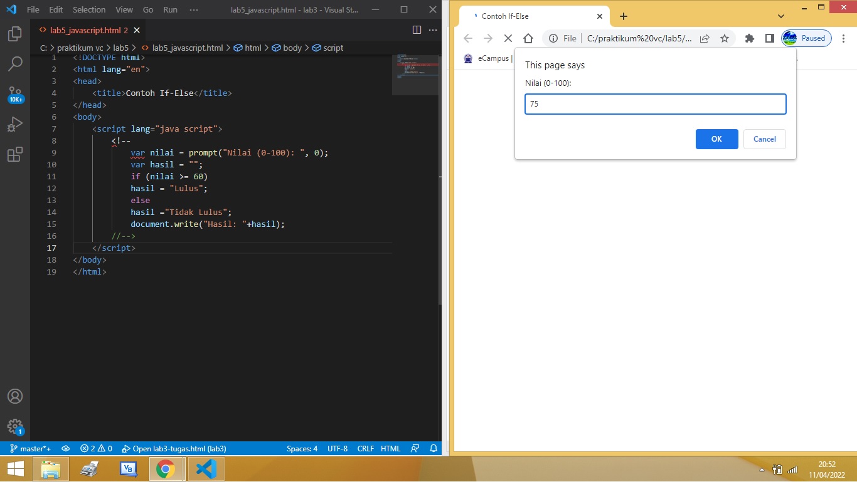Open the notifications bell in the status bar
857x504 pixels.
pyautogui.click(x=433, y=448)
